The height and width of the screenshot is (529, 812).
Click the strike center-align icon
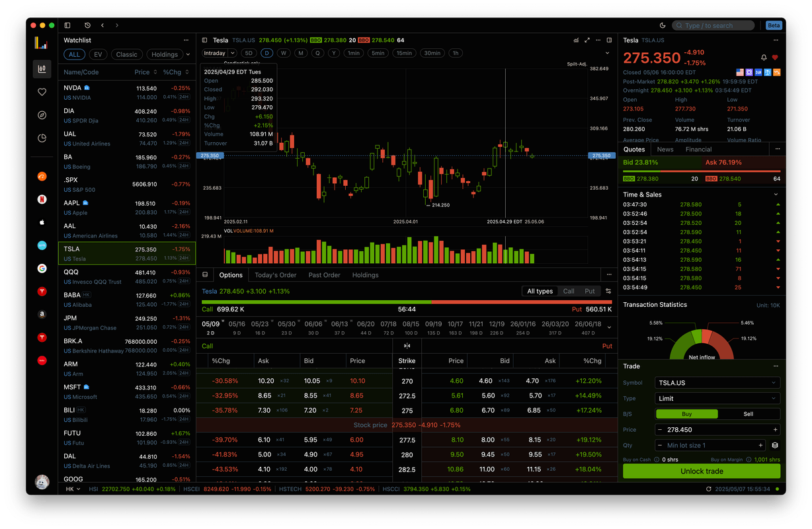coord(407,346)
